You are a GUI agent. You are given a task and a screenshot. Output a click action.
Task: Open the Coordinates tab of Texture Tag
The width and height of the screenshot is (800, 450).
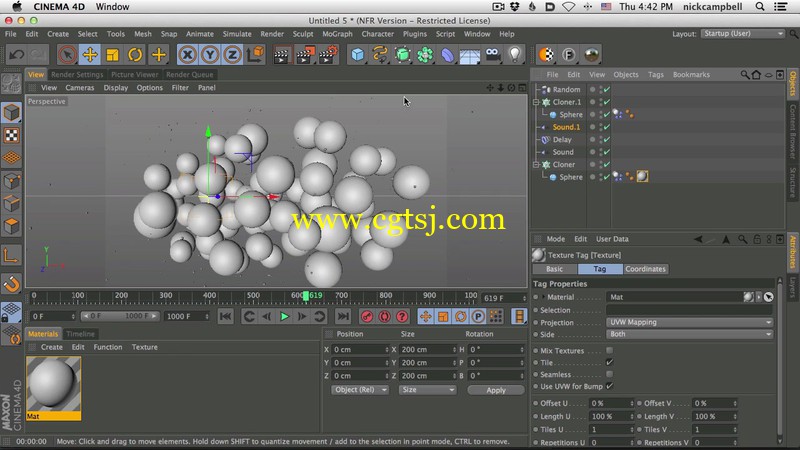click(645, 269)
